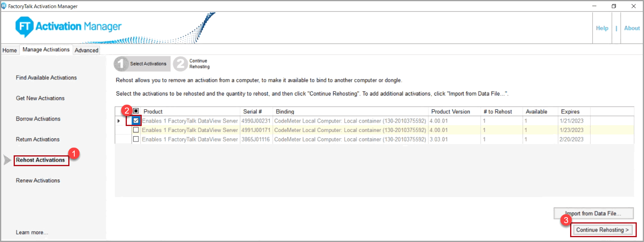Click version 3.03.01 cell
Image resolution: width=644 pixels, height=242 pixels.
(454, 139)
